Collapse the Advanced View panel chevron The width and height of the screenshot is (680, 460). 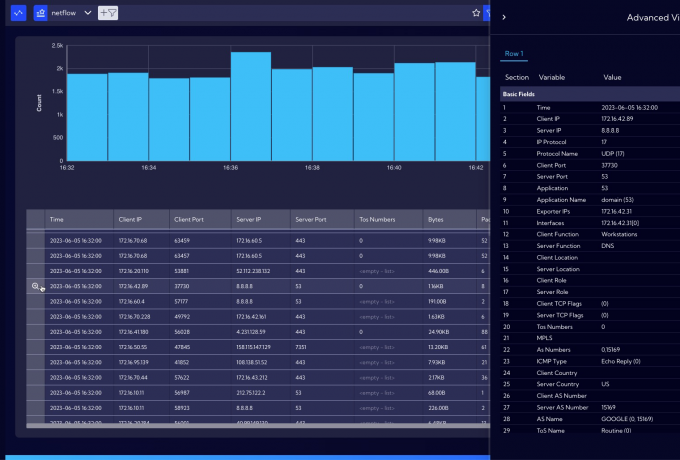(504, 17)
